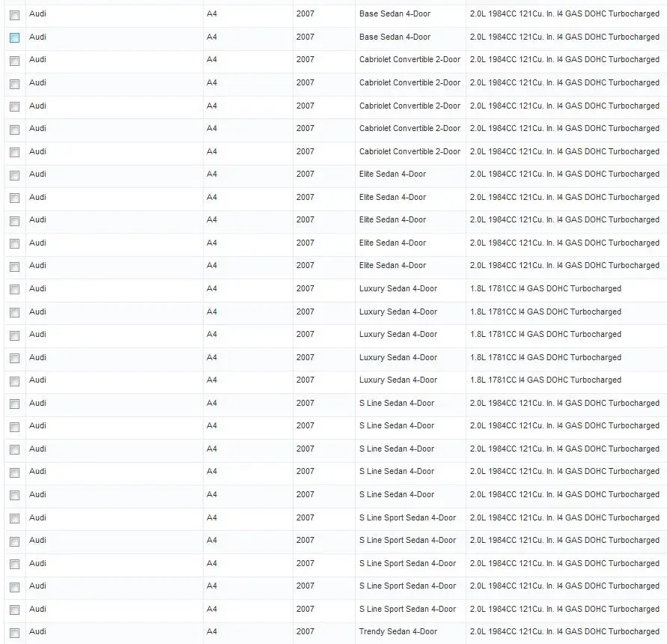
Task: Click last 'Elite Sedan 4-Door' cell
Action: click(392, 266)
